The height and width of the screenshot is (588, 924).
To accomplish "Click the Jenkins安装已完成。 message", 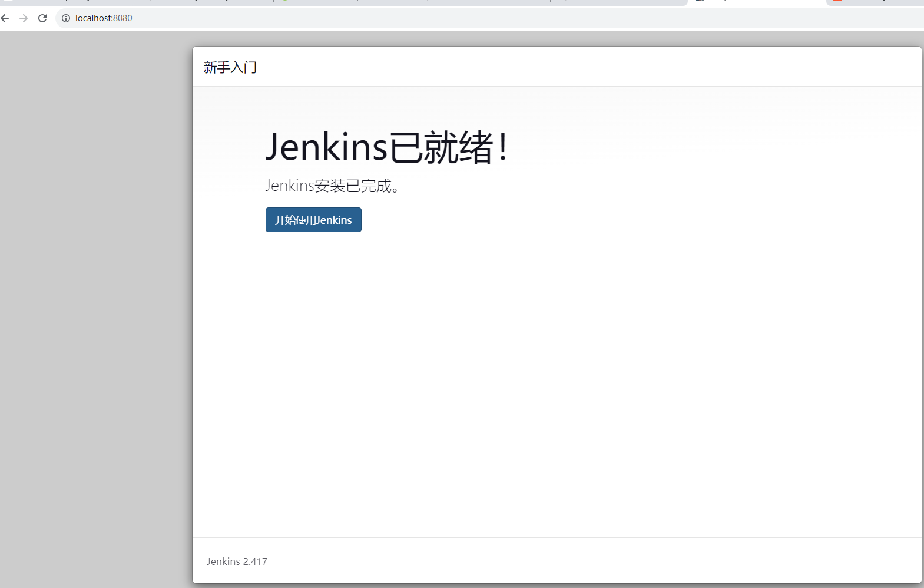I will pyautogui.click(x=333, y=186).
